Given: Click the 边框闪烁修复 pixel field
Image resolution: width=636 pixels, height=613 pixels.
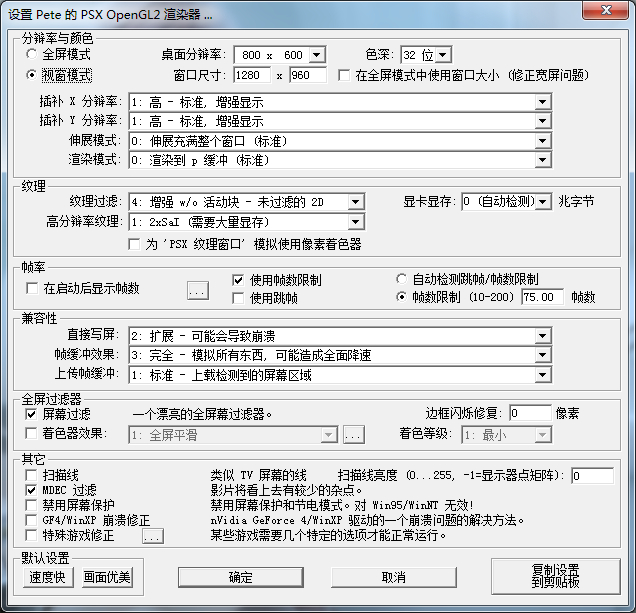Looking at the screenshot, I should [530, 413].
